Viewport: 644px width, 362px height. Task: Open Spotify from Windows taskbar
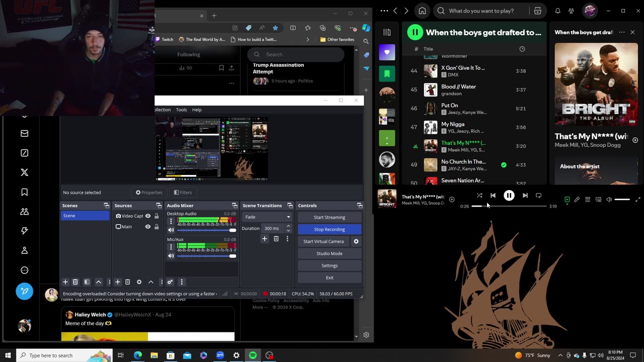253,355
